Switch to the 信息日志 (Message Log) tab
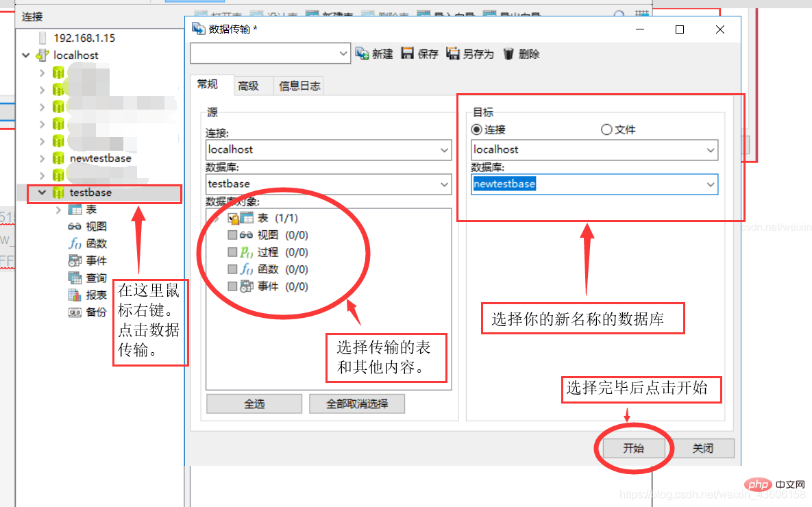812x507 pixels. coord(299,86)
